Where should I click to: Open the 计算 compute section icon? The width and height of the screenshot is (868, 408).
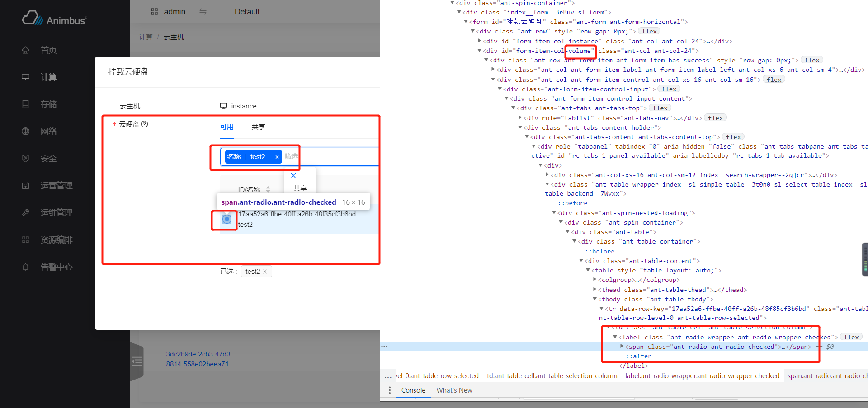(26, 77)
